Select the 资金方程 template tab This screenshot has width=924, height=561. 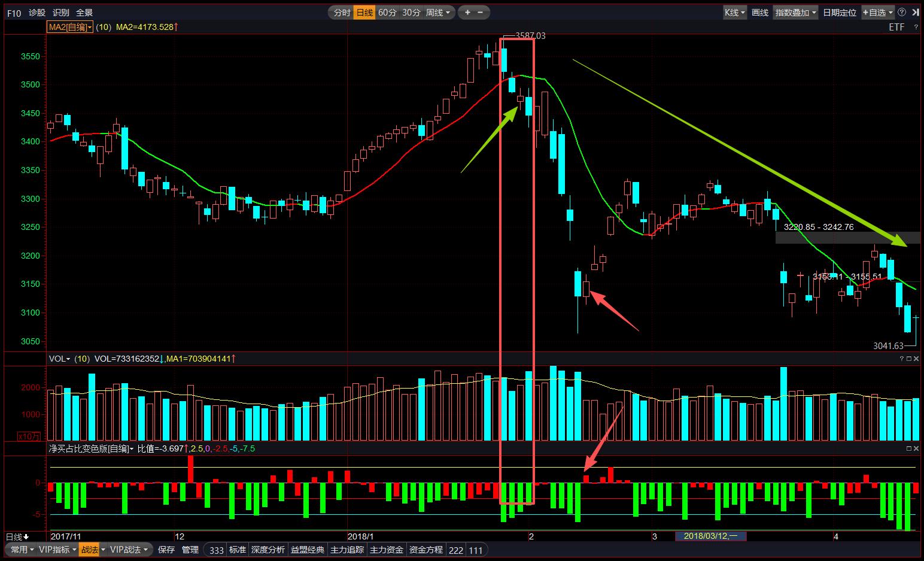(426, 550)
